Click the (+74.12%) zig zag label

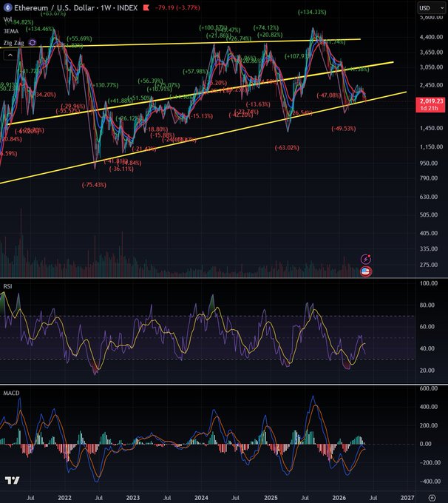(x=266, y=28)
